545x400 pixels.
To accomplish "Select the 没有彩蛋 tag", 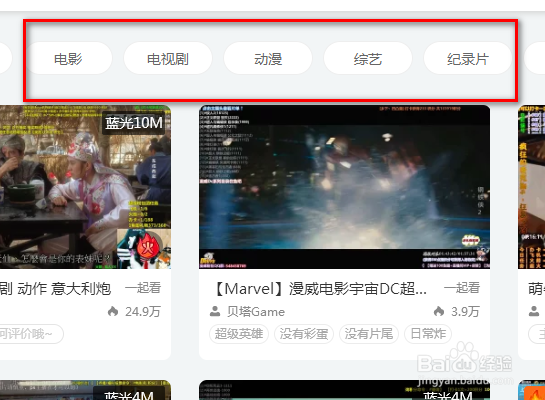I will click(304, 334).
